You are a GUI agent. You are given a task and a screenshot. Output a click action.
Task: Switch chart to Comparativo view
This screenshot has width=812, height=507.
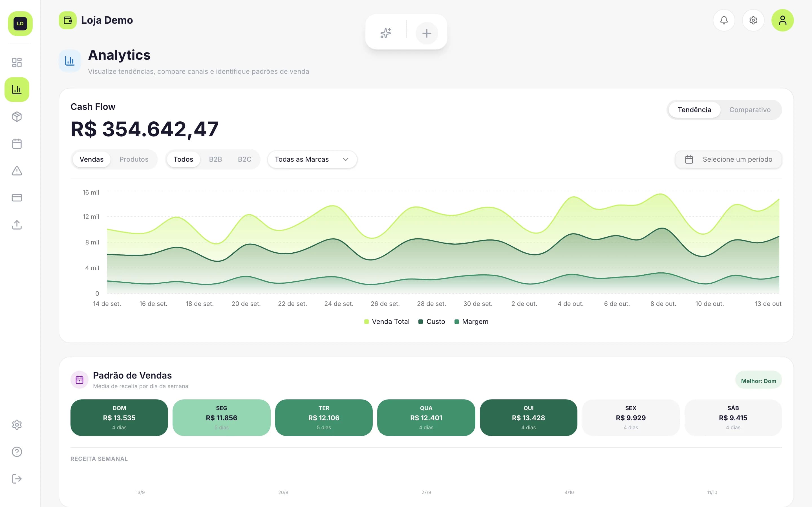750,110
